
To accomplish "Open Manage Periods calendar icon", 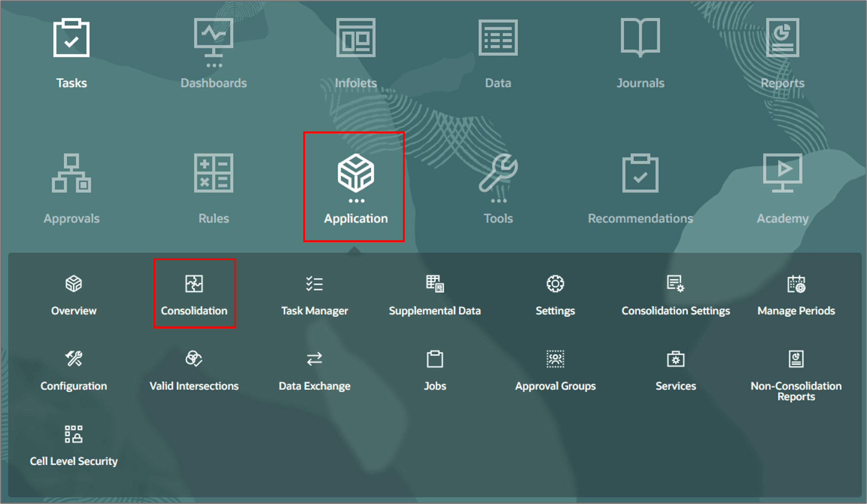I will [x=796, y=285].
